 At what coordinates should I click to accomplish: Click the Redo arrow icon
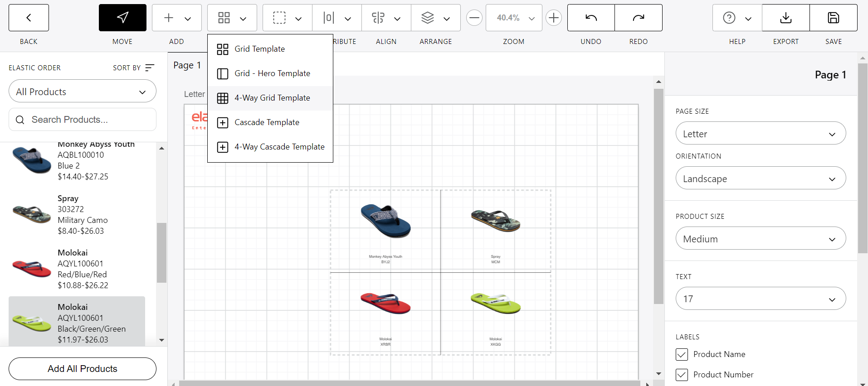[x=638, y=18]
